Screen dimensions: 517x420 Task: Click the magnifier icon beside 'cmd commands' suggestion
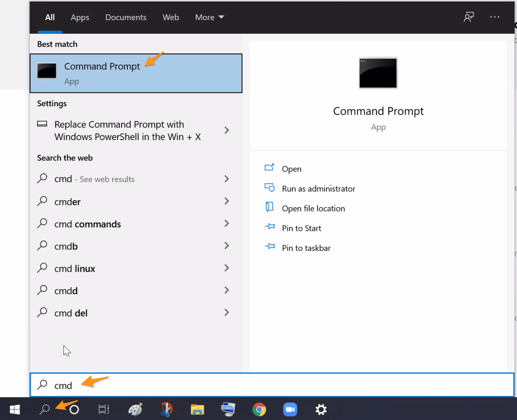click(42, 223)
